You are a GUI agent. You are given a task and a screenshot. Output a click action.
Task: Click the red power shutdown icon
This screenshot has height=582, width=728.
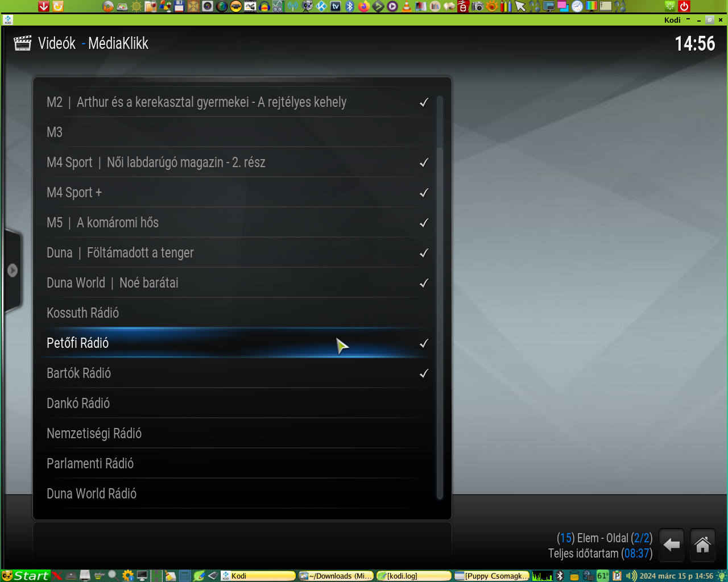[684, 6]
